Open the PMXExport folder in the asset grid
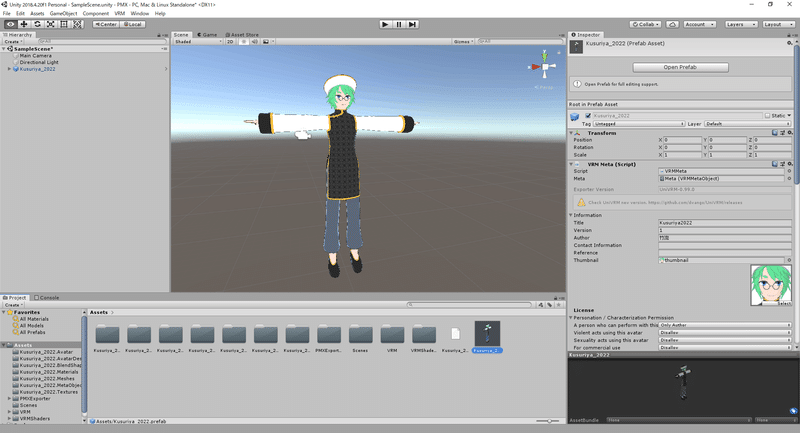 (329, 335)
